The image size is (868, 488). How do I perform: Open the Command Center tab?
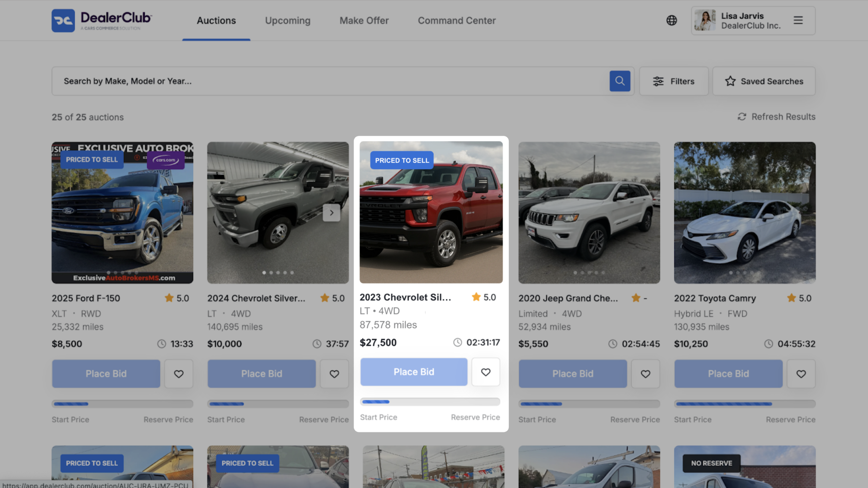tap(457, 21)
